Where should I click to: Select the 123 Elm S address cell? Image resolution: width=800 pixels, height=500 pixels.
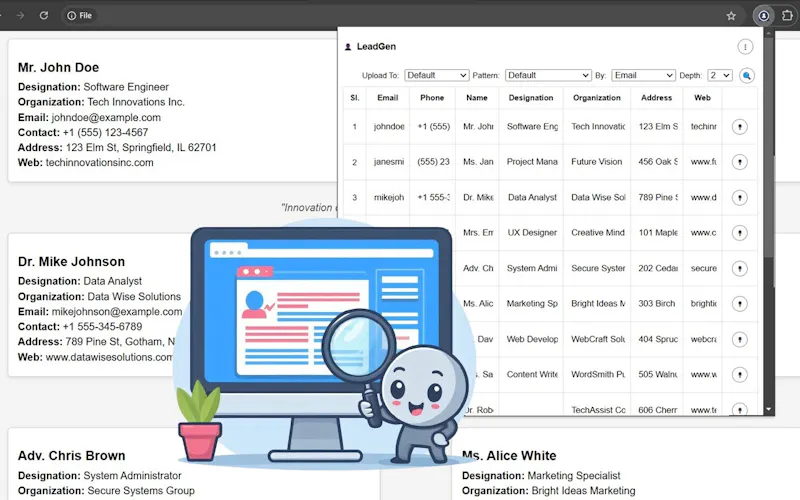pos(657,127)
